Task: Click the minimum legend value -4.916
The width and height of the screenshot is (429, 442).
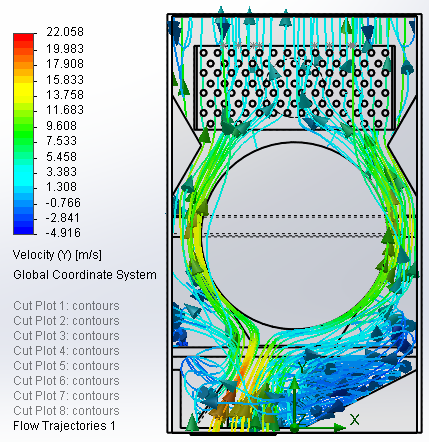Action: pyautogui.click(x=63, y=232)
